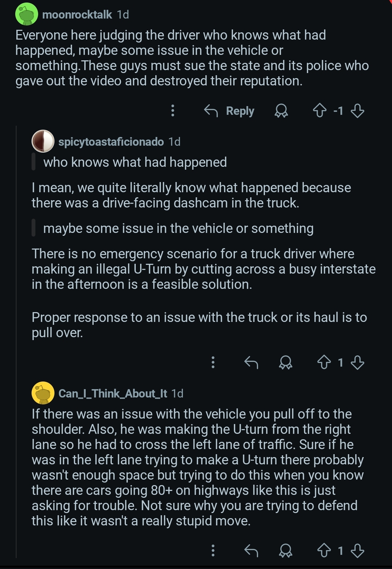Viewport: 392px width, 569px height.
Task: Give award to moonrocktalk's comment
Action: tap(281, 110)
